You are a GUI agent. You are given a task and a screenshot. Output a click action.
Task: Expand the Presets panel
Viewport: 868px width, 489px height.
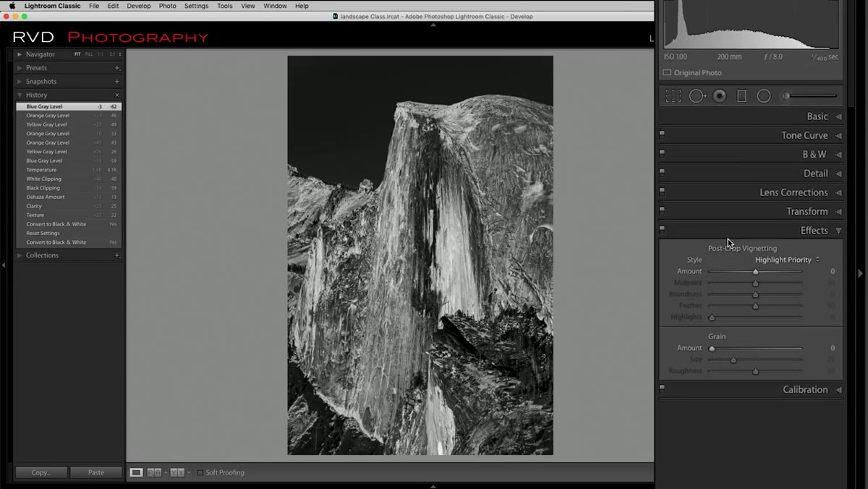(20, 68)
